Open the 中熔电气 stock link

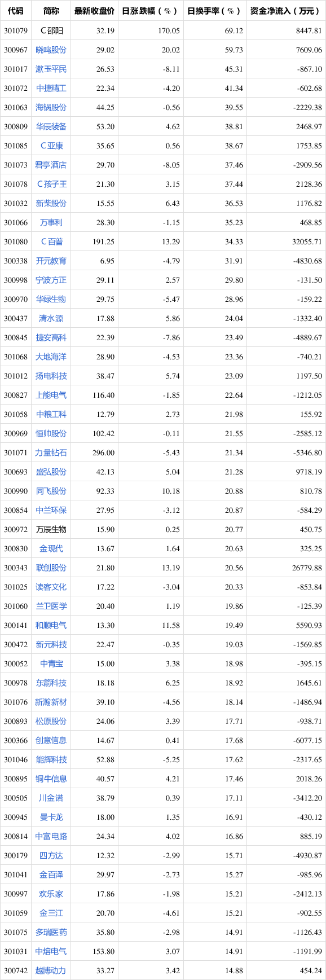(51, 951)
